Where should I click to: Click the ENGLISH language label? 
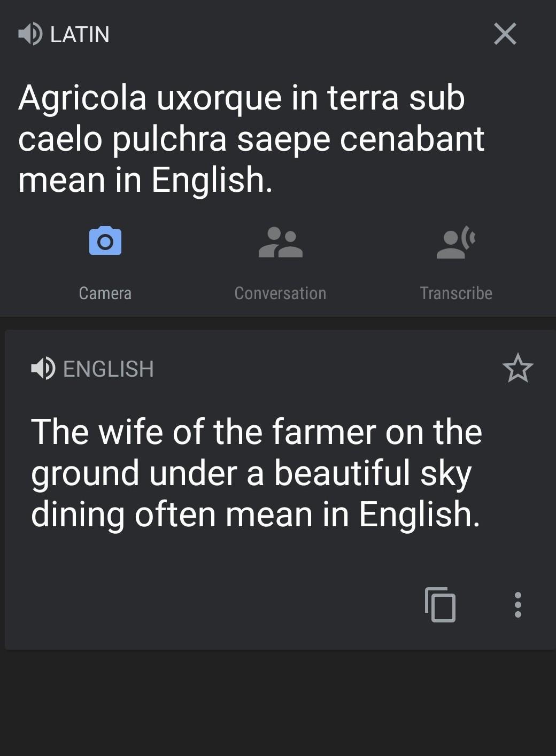click(109, 369)
